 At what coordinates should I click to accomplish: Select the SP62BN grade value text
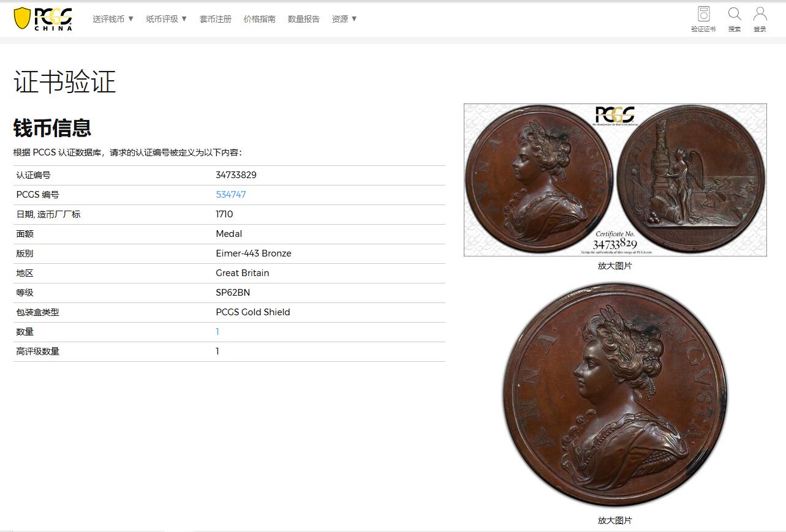pos(233,293)
